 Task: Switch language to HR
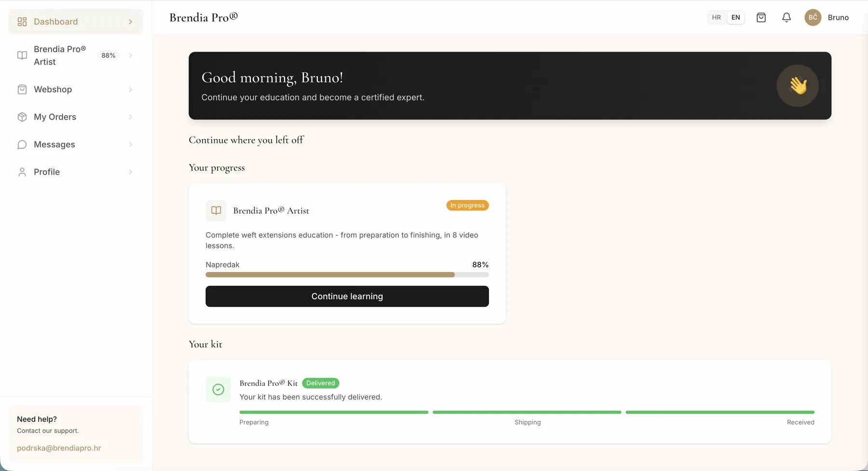point(716,17)
